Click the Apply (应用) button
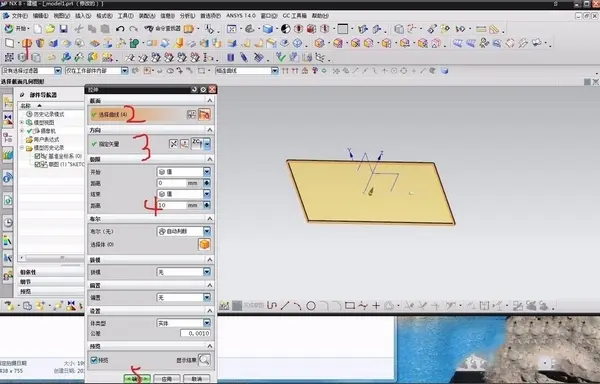 point(167,379)
